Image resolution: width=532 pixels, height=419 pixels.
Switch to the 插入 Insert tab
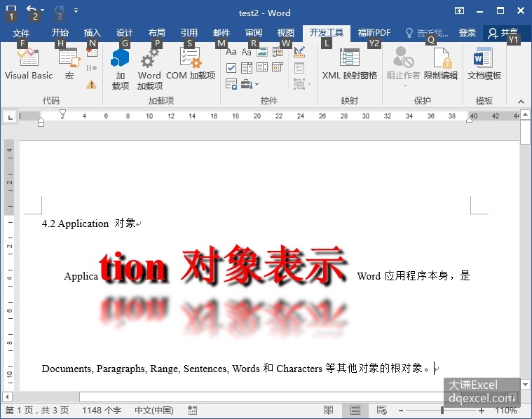[93, 32]
